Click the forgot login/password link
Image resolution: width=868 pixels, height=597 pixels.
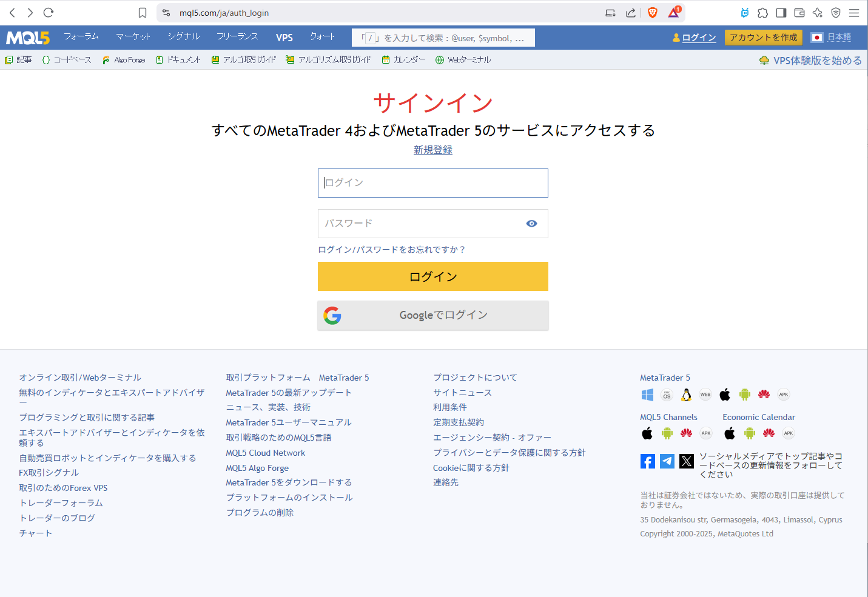pyautogui.click(x=392, y=250)
